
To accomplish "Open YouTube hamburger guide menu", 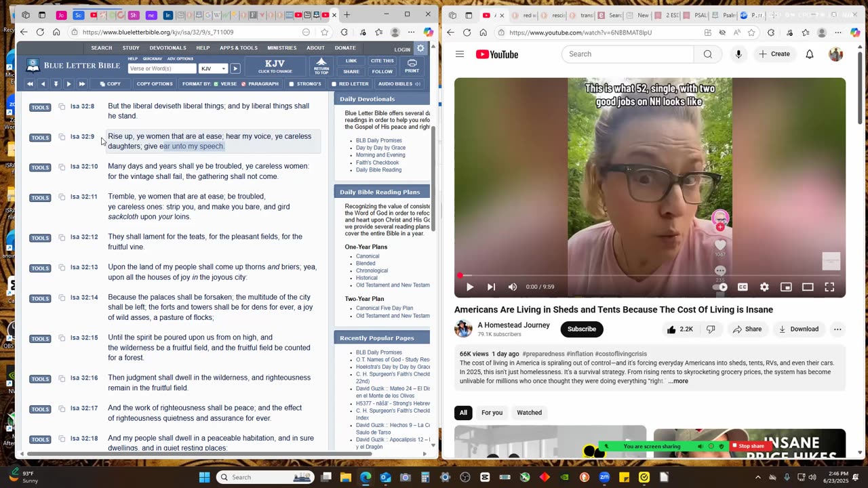I will [460, 54].
